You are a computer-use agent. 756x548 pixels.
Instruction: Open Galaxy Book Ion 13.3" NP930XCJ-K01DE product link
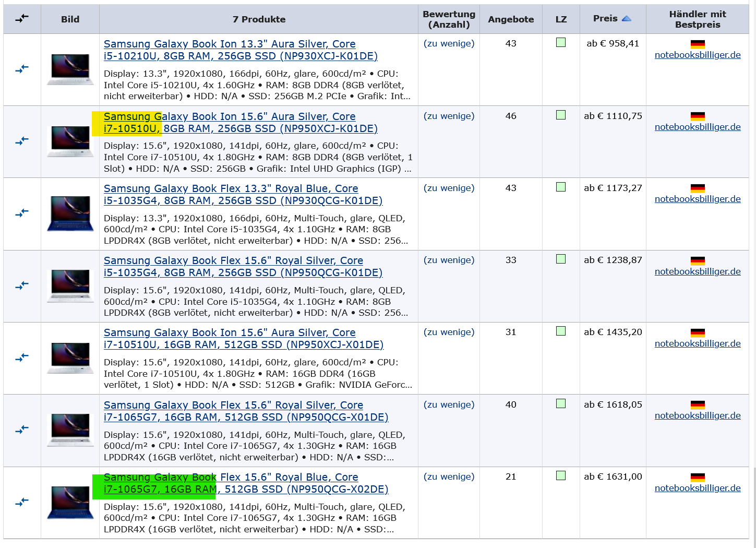[x=241, y=50]
